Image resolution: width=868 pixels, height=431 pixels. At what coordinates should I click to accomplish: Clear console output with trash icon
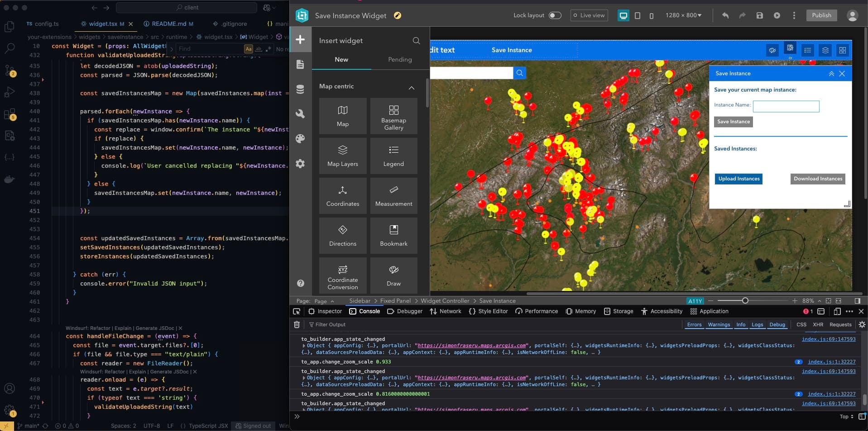(x=297, y=324)
